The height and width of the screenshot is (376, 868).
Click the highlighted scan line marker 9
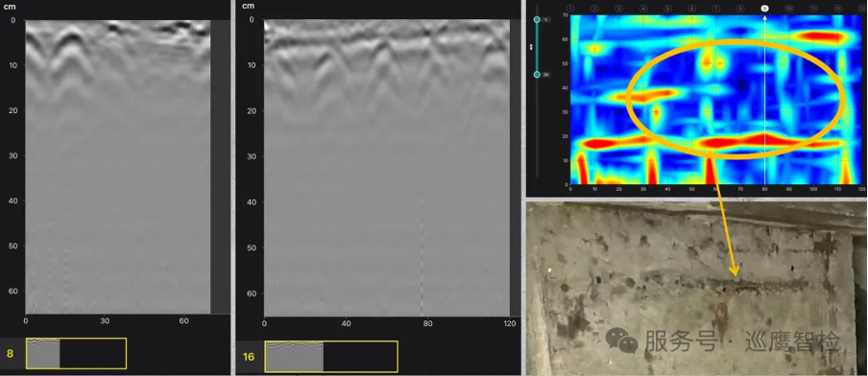point(765,9)
